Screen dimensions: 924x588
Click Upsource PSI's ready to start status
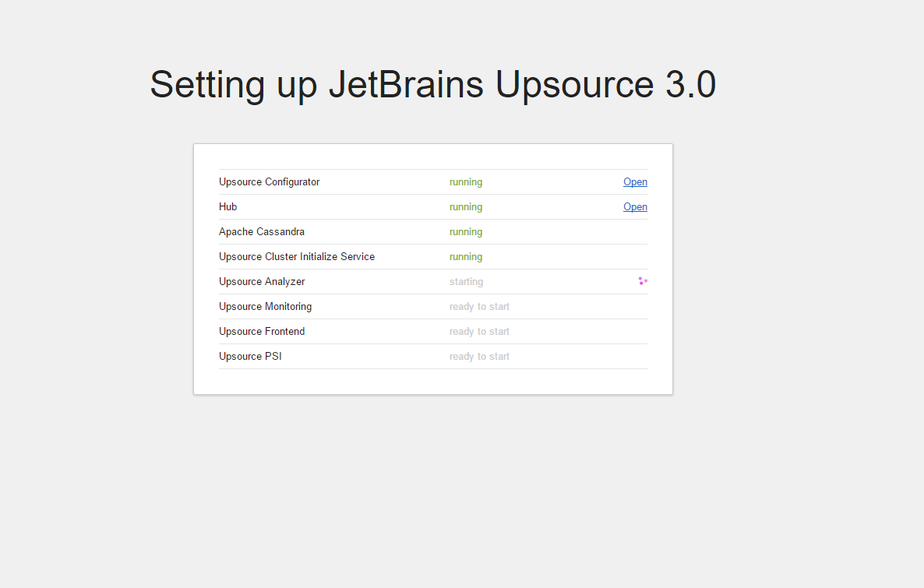pos(479,357)
